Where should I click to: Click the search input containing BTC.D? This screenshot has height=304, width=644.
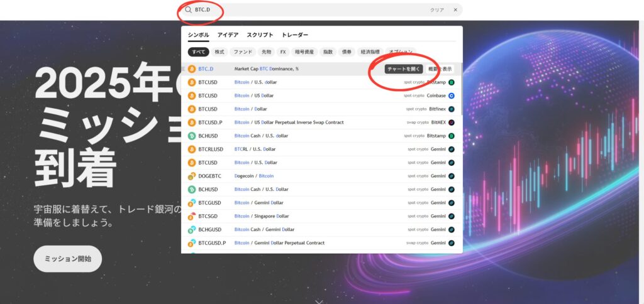tap(302, 10)
